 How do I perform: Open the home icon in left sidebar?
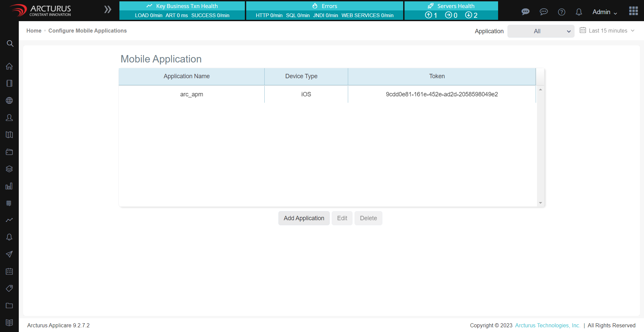[x=9, y=66]
